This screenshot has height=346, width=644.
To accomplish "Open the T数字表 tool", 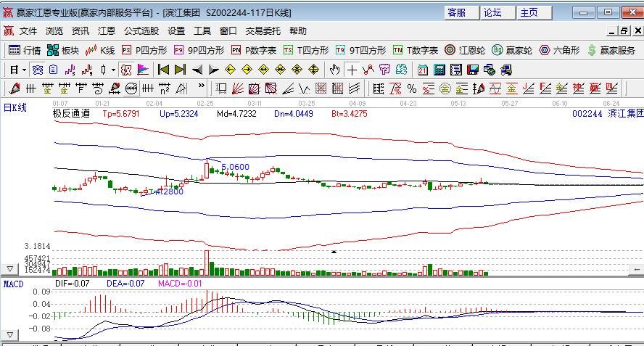I will pos(416,50).
